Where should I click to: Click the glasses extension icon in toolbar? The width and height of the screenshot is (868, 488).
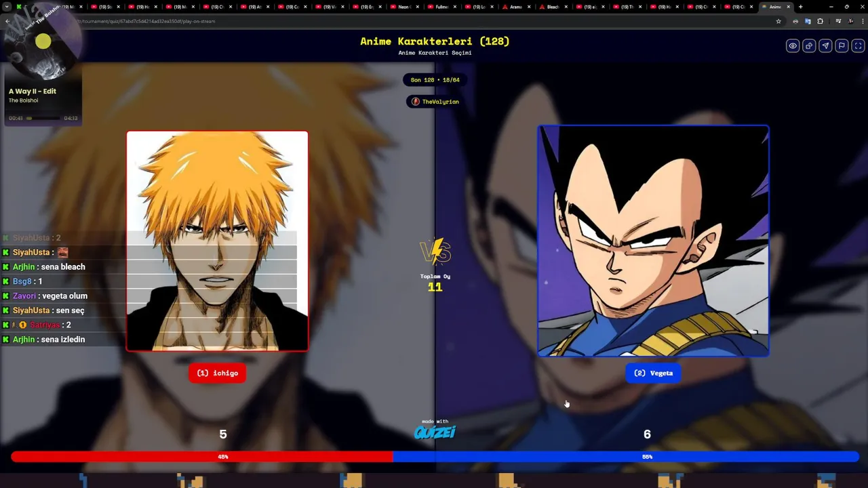click(795, 21)
